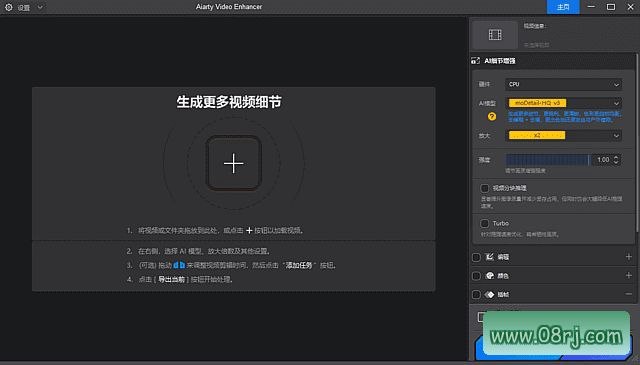The height and width of the screenshot is (365, 640).
Task: Click the blue strength slider bar
Action: (x=548, y=160)
